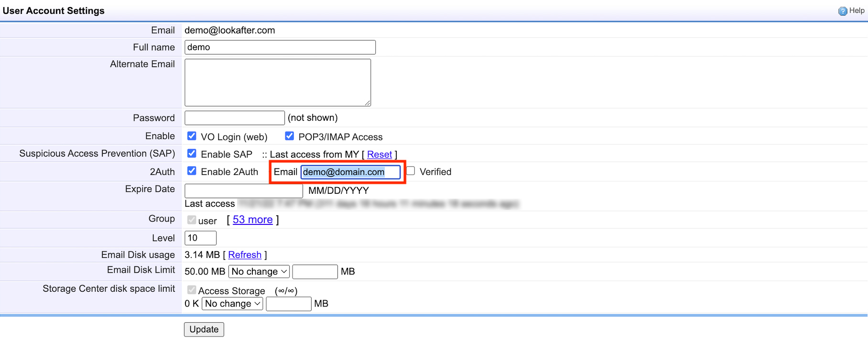Focus the Password input field
Viewport: 868px width, 360px height.
pyautogui.click(x=234, y=118)
